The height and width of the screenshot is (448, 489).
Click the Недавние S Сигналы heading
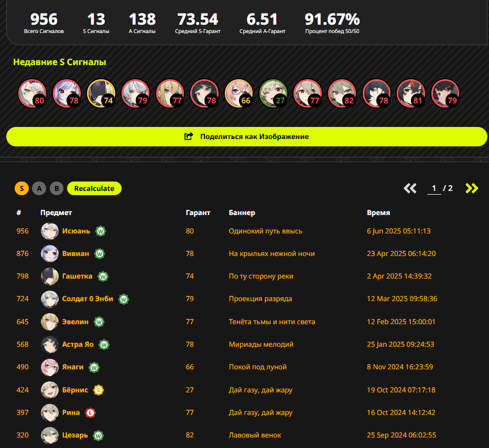(x=60, y=62)
